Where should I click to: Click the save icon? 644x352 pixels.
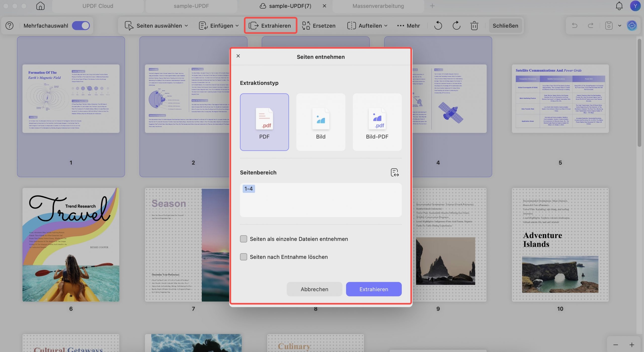[609, 26]
